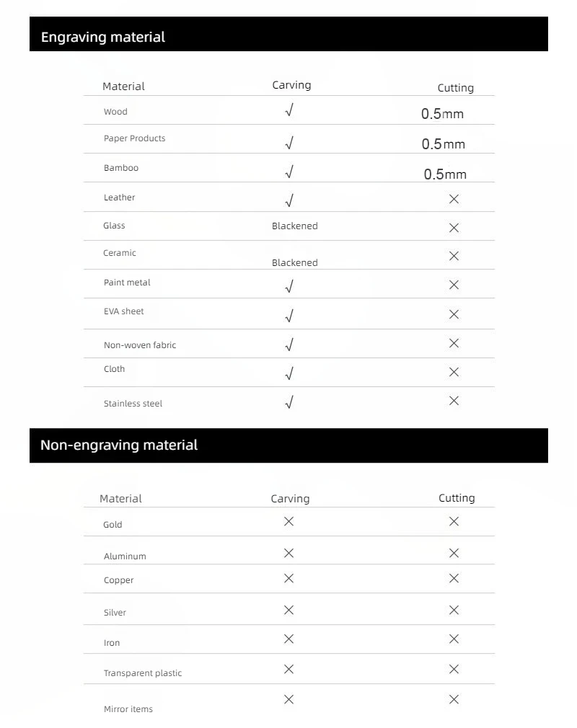Viewport: 577px width, 728px height.
Task: Click the cutting cross for Cloth
Action: [x=454, y=372]
